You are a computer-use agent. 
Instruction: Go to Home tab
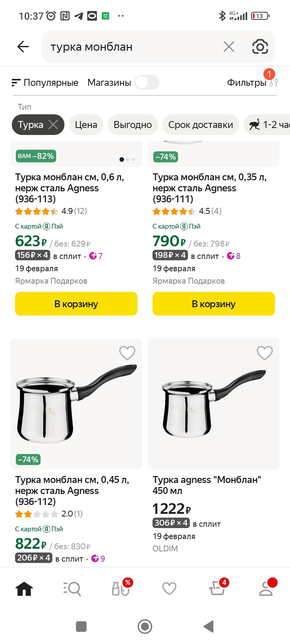tap(24, 589)
